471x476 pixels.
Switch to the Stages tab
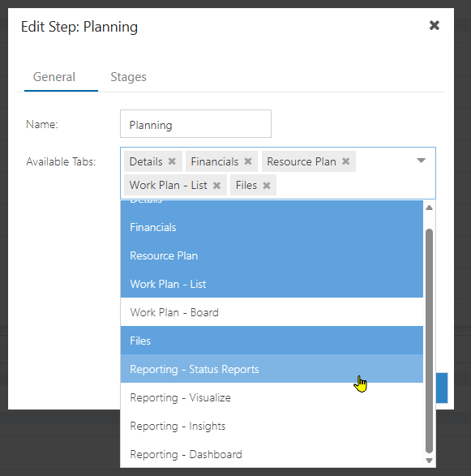coord(128,77)
